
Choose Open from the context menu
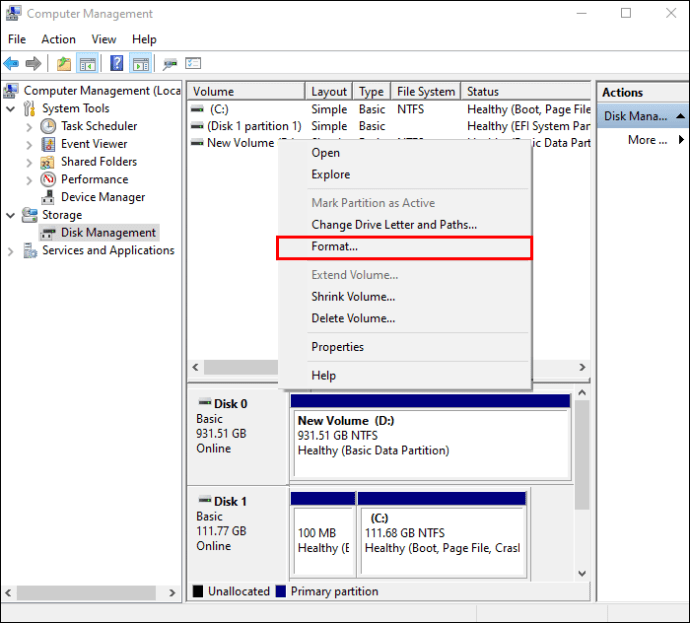pyautogui.click(x=404, y=153)
